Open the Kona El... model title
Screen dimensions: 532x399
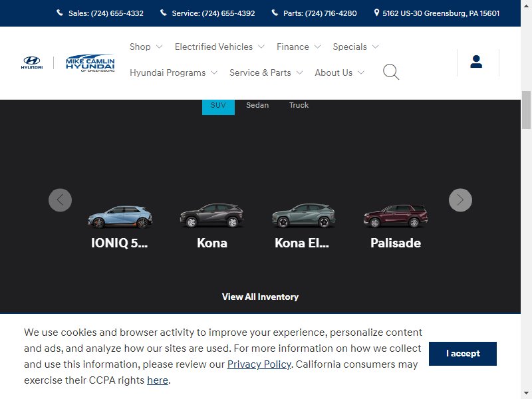click(302, 243)
